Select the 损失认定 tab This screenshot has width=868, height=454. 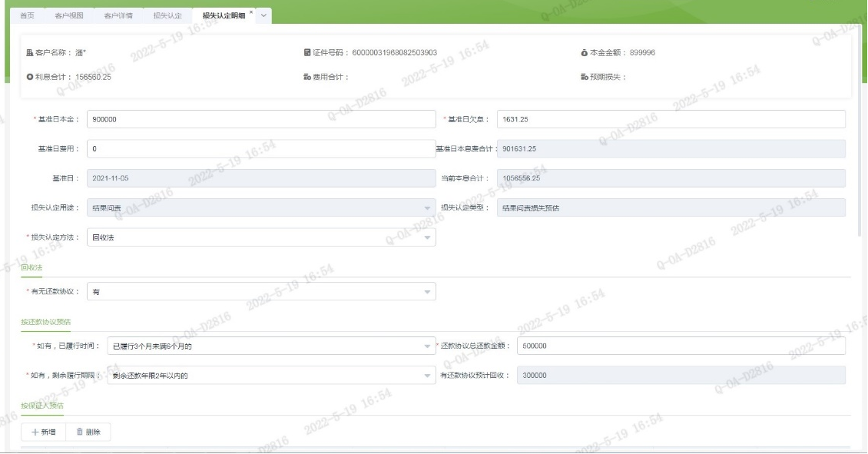[167, 15]
